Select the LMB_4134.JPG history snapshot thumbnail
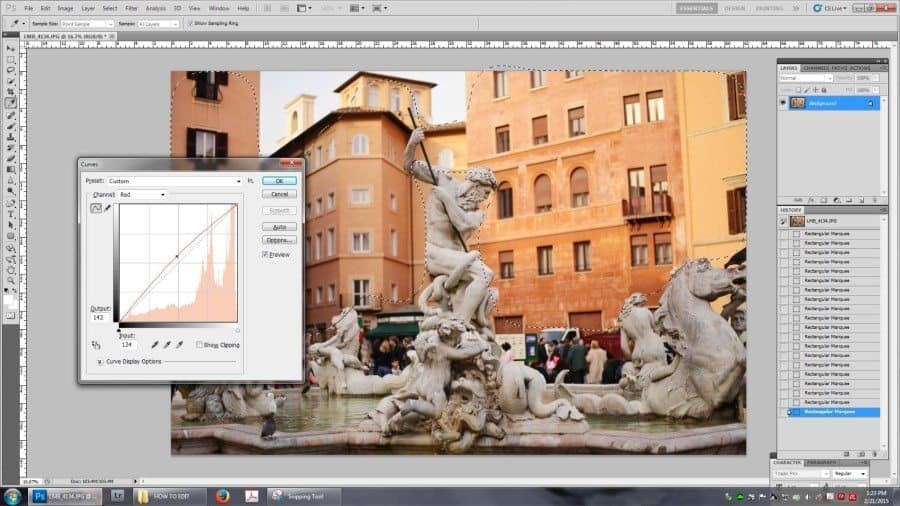 coord(797,221)
